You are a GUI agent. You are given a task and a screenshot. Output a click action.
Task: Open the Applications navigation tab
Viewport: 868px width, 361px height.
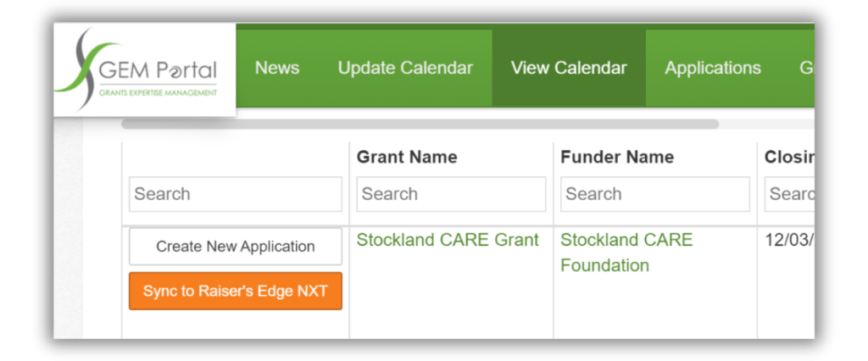pos(712,69)
